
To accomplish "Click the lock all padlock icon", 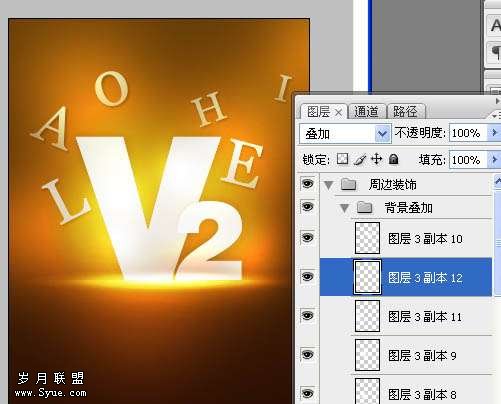I will click(394, 159).
